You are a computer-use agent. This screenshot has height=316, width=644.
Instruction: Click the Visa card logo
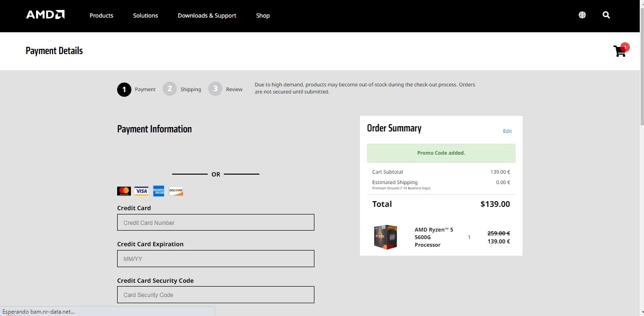click(x=141, y=191)
